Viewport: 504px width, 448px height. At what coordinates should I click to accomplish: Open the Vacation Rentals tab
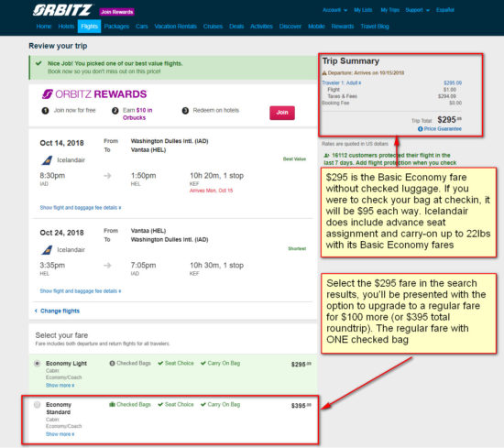pyautogui.click(x=176, y=27)
